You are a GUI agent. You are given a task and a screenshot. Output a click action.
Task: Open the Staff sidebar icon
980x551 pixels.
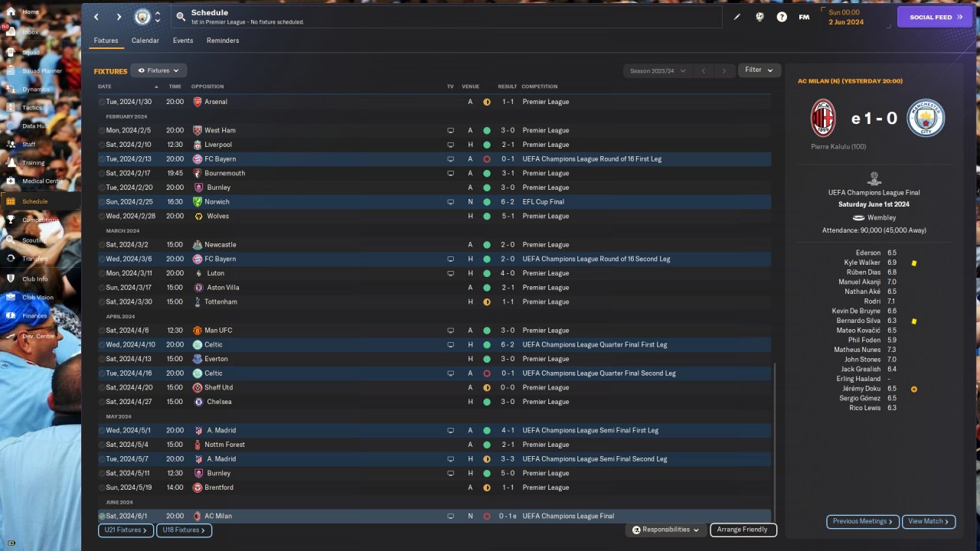tap(11, 144)
